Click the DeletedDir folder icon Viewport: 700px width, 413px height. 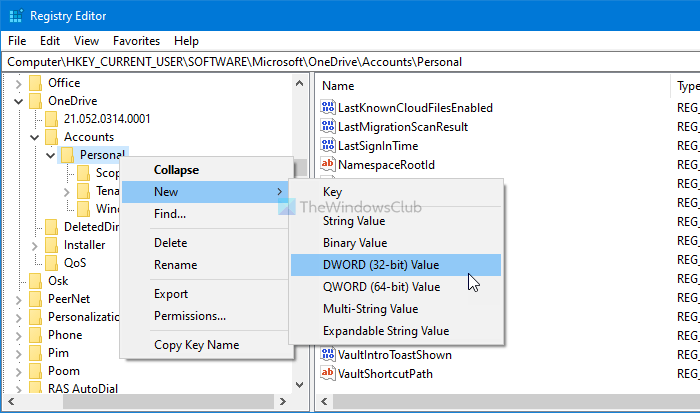coord(51,227)
